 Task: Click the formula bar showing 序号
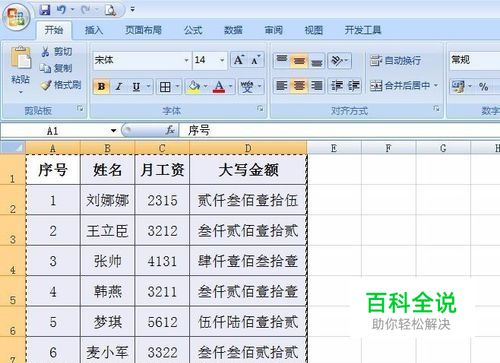tap(339, 130)
